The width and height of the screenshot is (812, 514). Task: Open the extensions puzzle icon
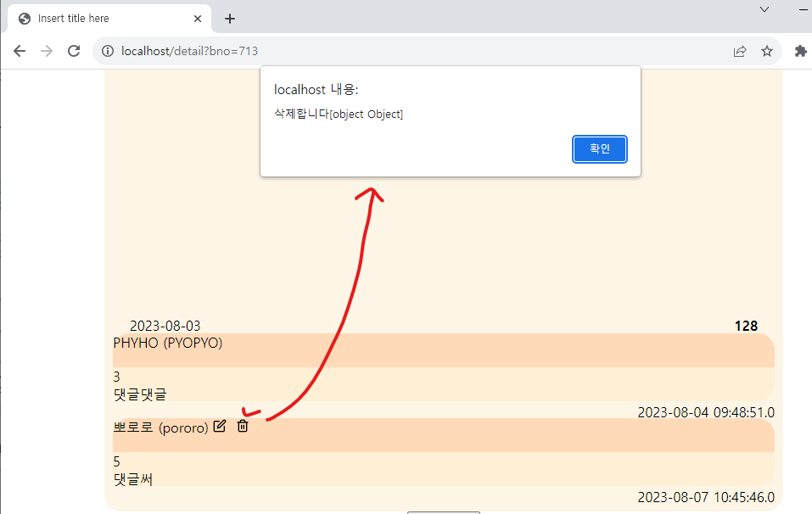click(x=800, y=51)
